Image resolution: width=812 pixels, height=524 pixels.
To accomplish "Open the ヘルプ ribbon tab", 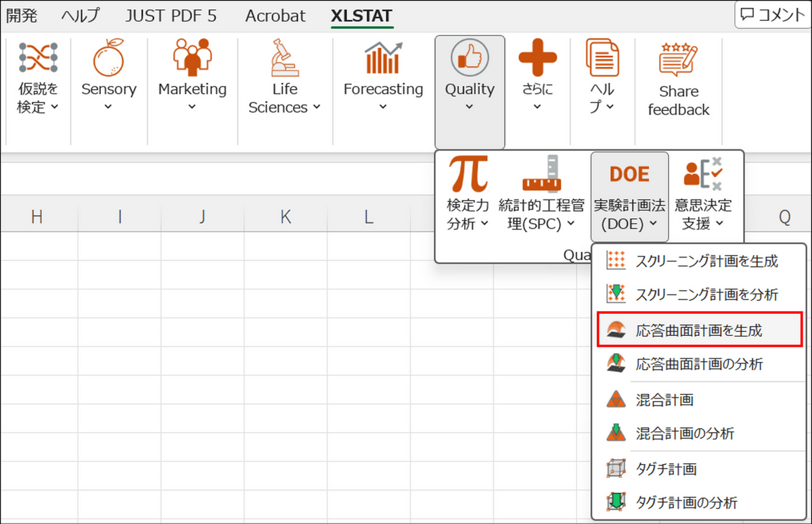I will (80, 16).
